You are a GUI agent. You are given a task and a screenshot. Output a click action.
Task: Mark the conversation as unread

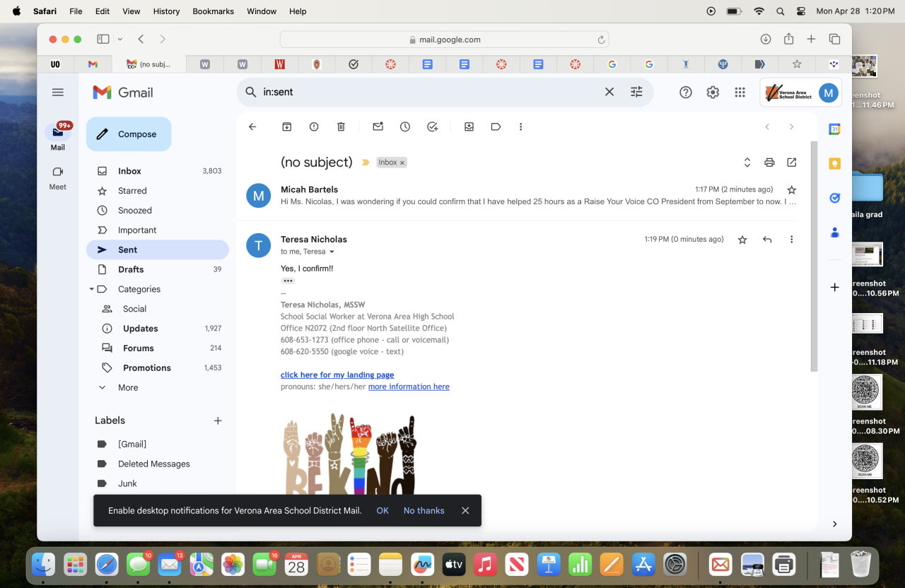378,127
